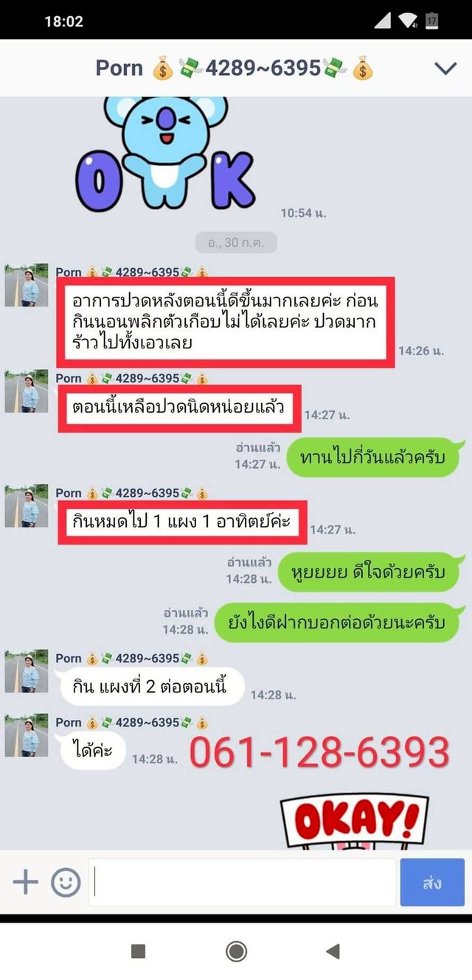Select the green ทานไปกี่วันแล้วครับ bubble
The width and height of the screenshot is (472, 980).
pyautogui.click(x=377, y=457)
